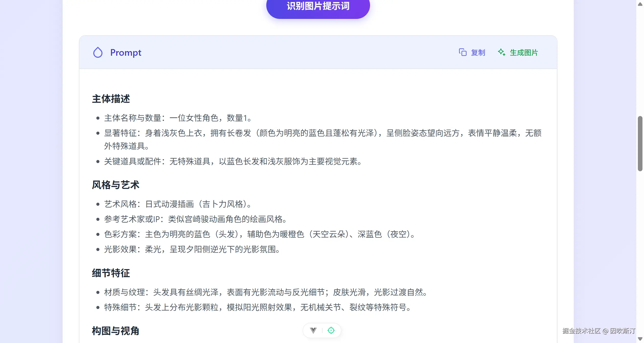The width and height of the screenshot is (644, 343).
Task: Click the green sparkle icon beside 生成图片
Action: click(502, 52)
